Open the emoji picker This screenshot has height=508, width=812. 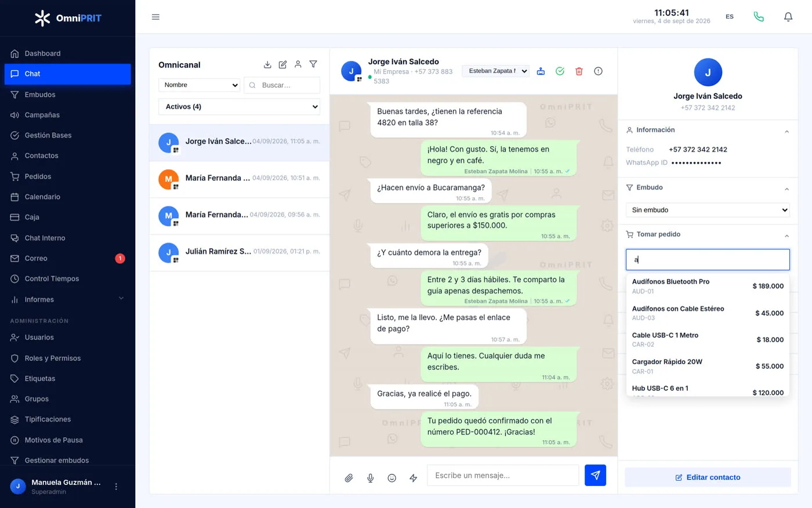tap(391, 478)
